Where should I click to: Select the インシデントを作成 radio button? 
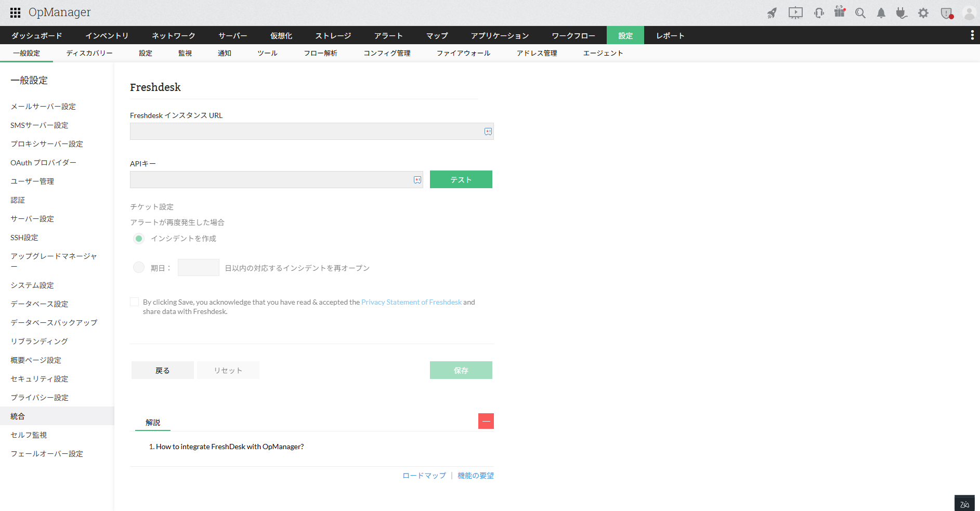(139, 238)
